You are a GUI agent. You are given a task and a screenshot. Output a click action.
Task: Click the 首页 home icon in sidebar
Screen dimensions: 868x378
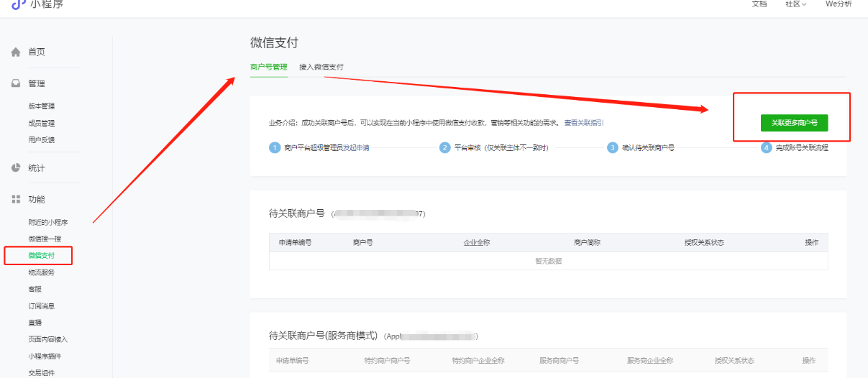(16, 52)
